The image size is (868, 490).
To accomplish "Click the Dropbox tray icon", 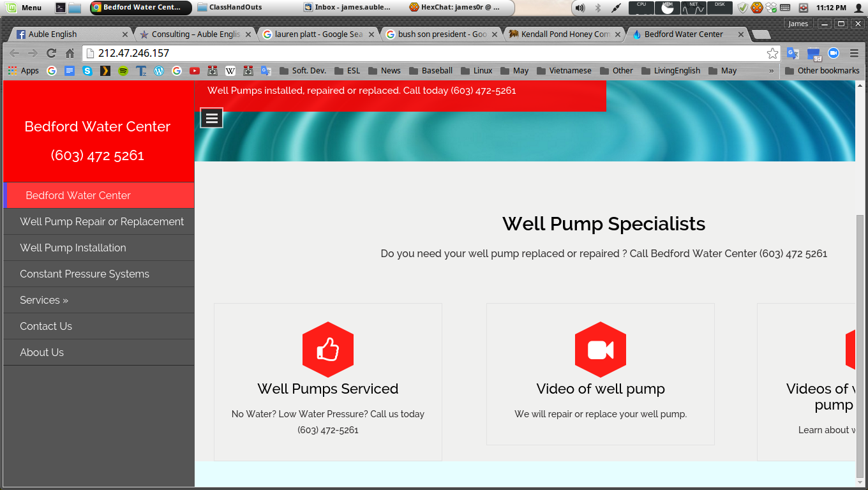I will [771, 8].
